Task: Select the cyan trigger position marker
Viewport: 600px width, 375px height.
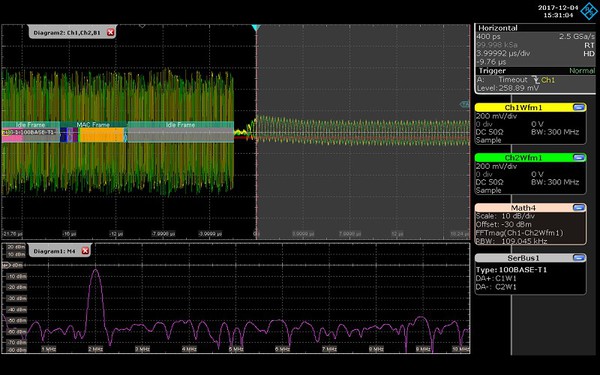Action: pyautogui.click(x=256, y=28)
